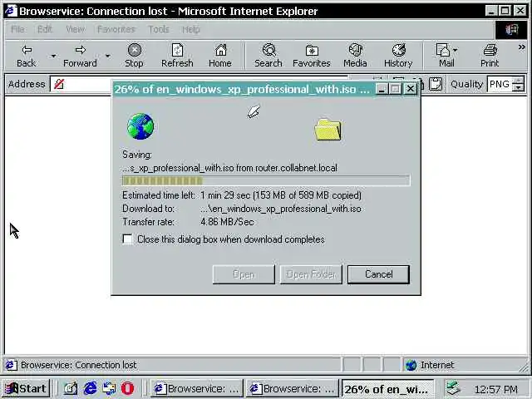
Task: Close the download dialog window
Action: 411,89
